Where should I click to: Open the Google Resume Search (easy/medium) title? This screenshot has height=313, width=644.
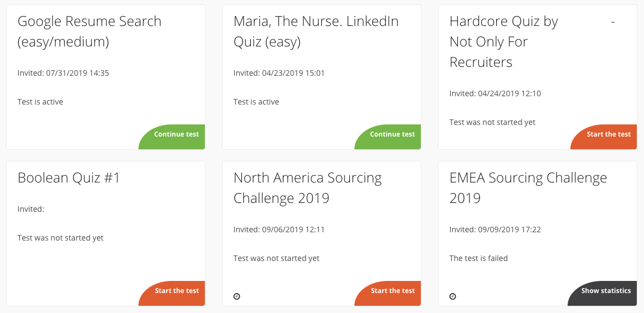90,31
